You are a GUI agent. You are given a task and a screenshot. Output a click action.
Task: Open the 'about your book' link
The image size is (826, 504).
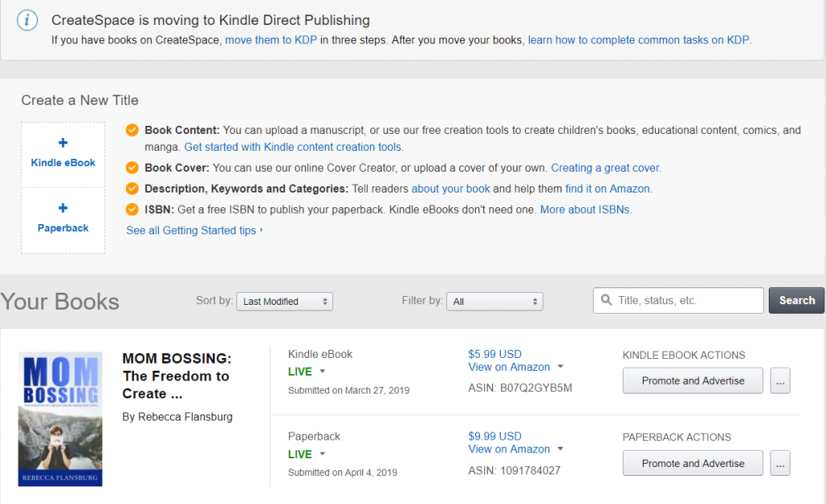tap(450, 189)
